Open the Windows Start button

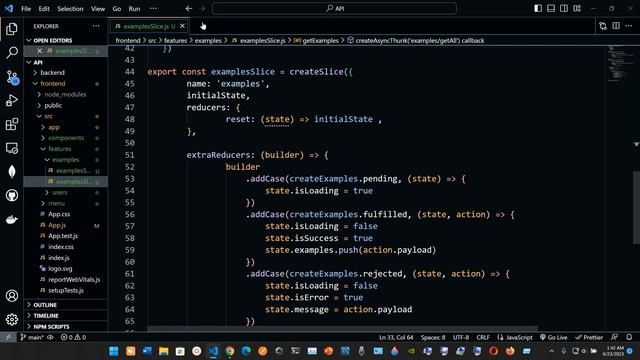tap(114, 351)
